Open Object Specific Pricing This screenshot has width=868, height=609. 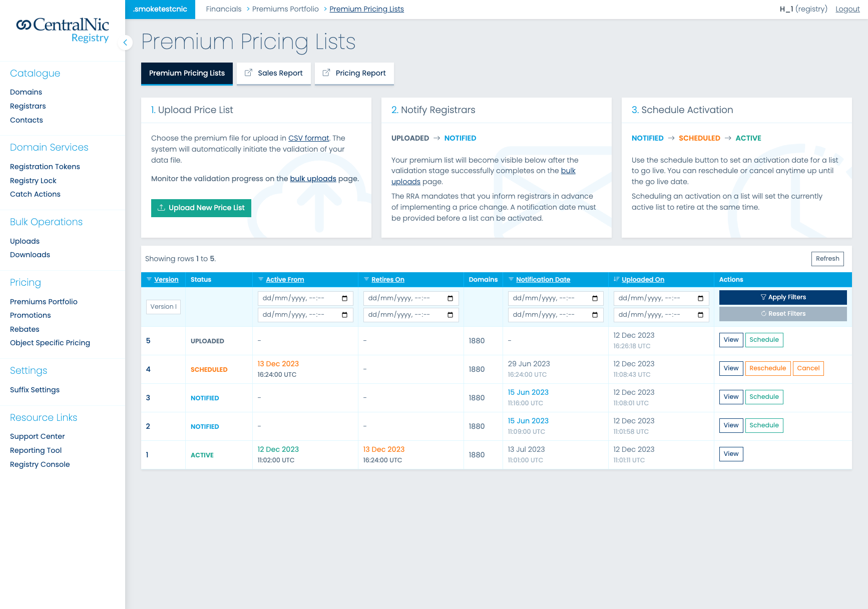[x=50, y=343]
